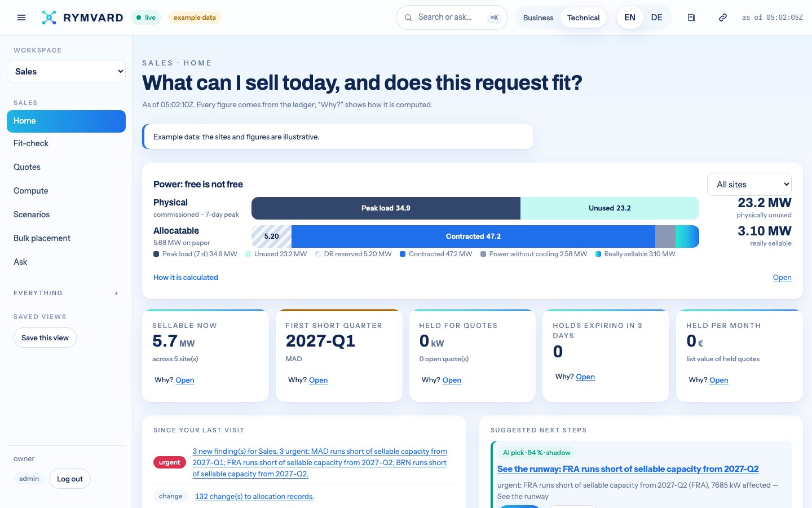Toggle the hamburger menu icon
Screen dimensions: 812x508
(21, 17)
